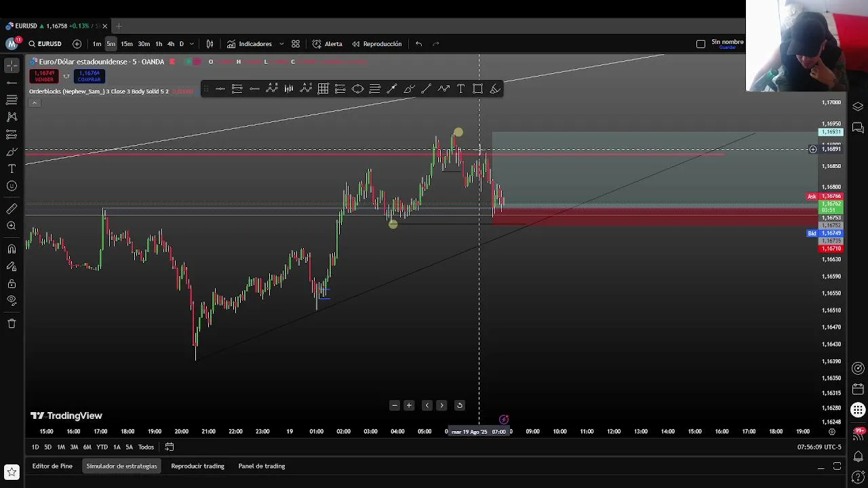Screen dimensions: 868x488
Task: Select horizontal line in favorites toolbar
Action: (220, 89)
